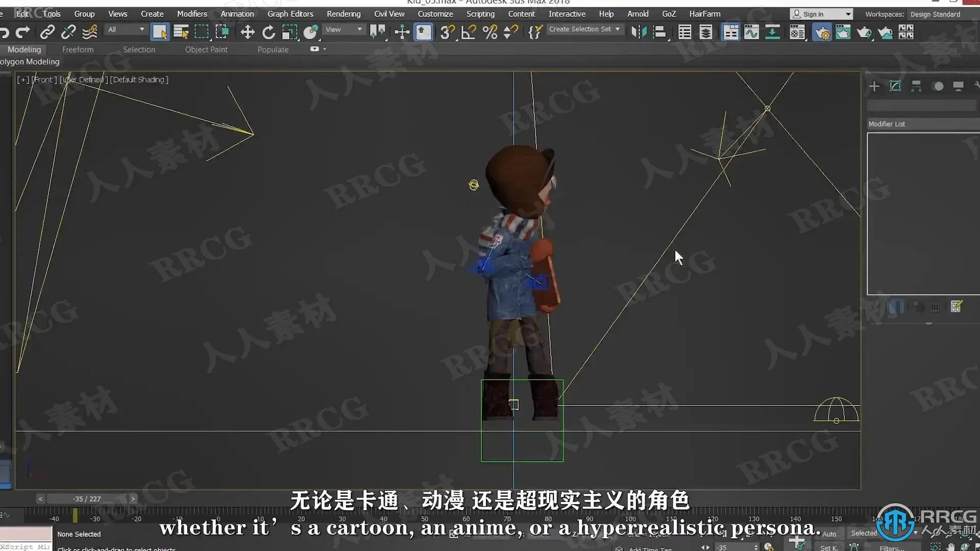
Task: Click the Unlink Selection icon
Action: 68,33
